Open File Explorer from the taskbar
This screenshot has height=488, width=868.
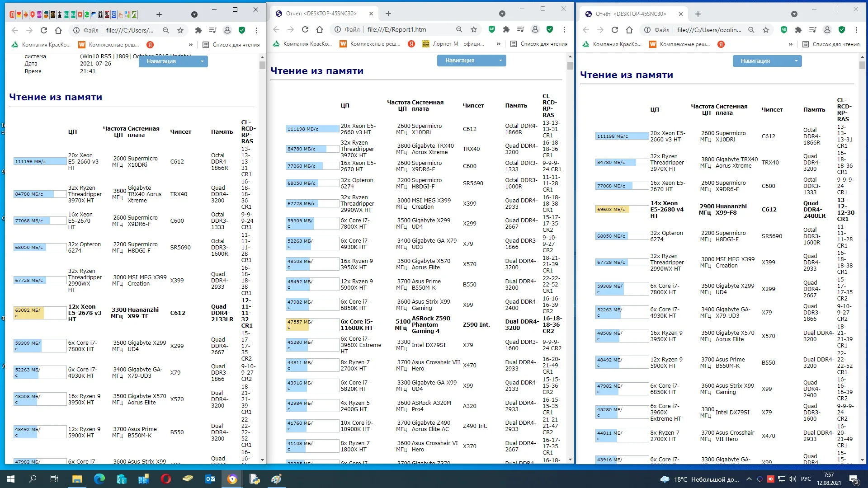[x=77, y=479]
